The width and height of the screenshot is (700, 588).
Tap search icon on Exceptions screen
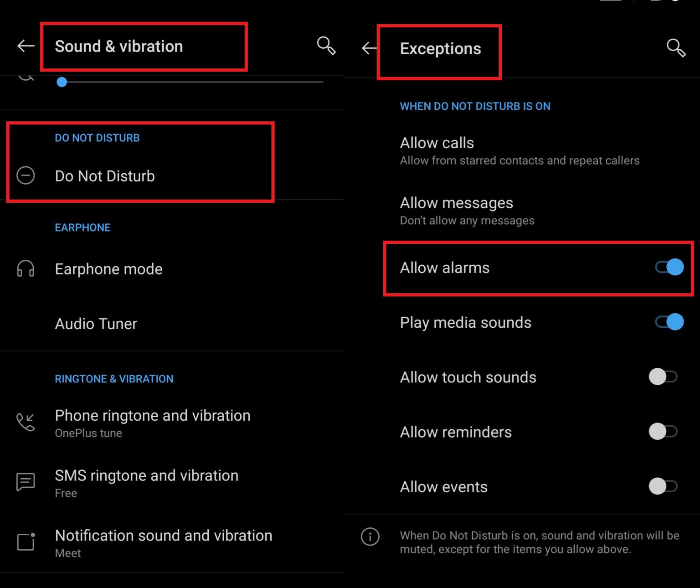(x=676, y=47)
